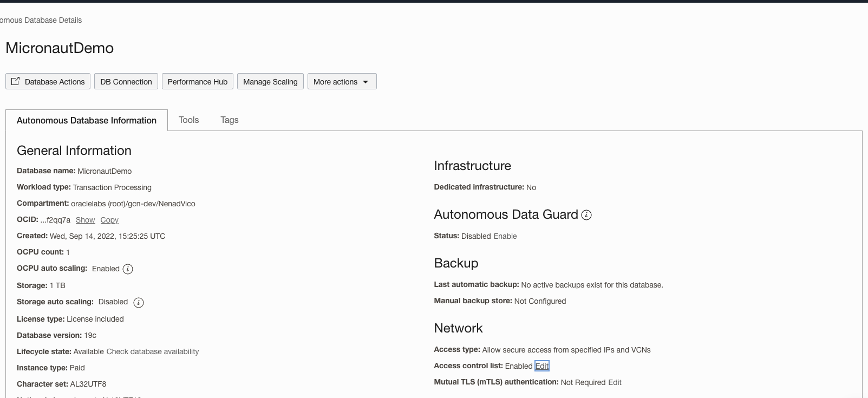Click info icon next to Storage auto scaling

click(139, 303)
